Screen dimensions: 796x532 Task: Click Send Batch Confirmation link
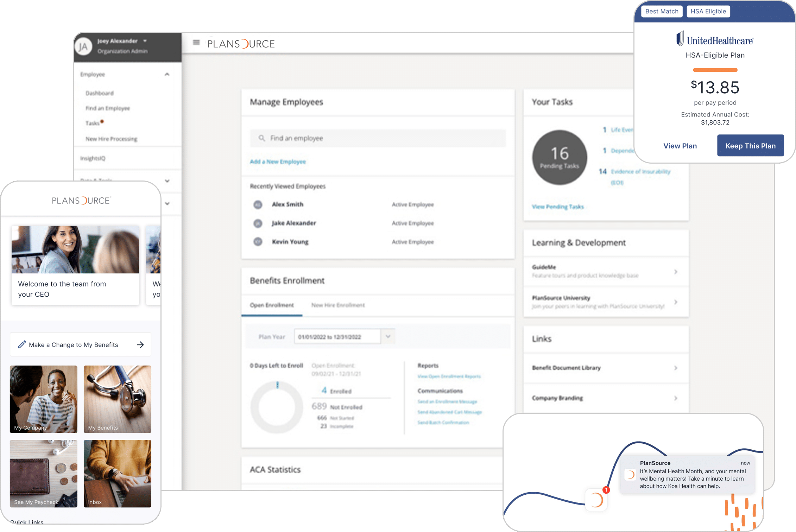443,423
